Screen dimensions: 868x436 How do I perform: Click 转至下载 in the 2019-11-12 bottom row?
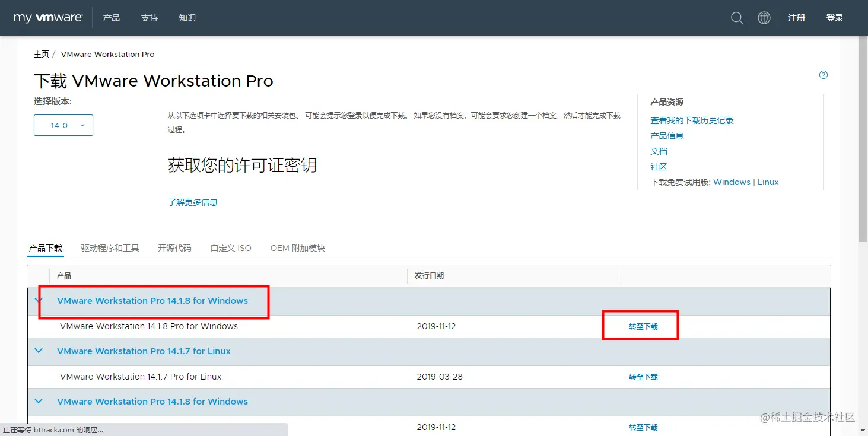pyautogui.click(x=643, y=427)
